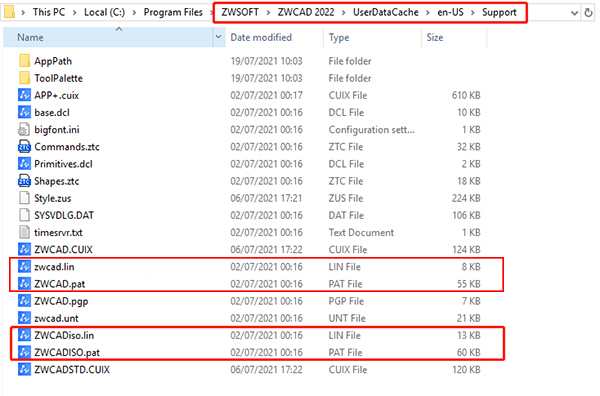The width and height of the screenshot is (600, 396).
Task: Expand the chevron after This PC
Action: coord(75,13)
